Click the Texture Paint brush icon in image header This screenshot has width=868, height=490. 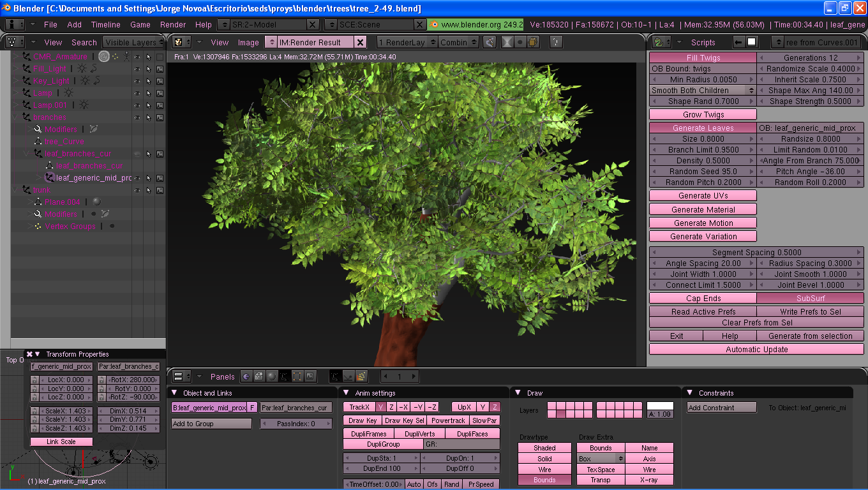coord(490,42)
